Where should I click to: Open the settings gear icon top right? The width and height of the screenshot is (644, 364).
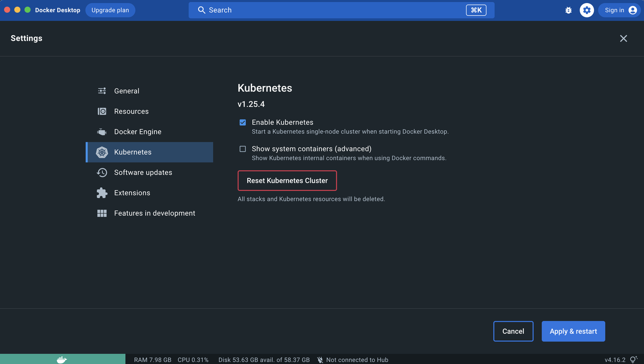[x=587, y=10]
